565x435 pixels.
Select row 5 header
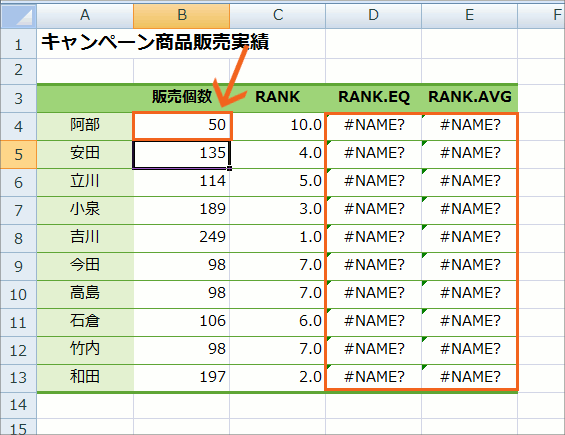[x=18, y=155]
